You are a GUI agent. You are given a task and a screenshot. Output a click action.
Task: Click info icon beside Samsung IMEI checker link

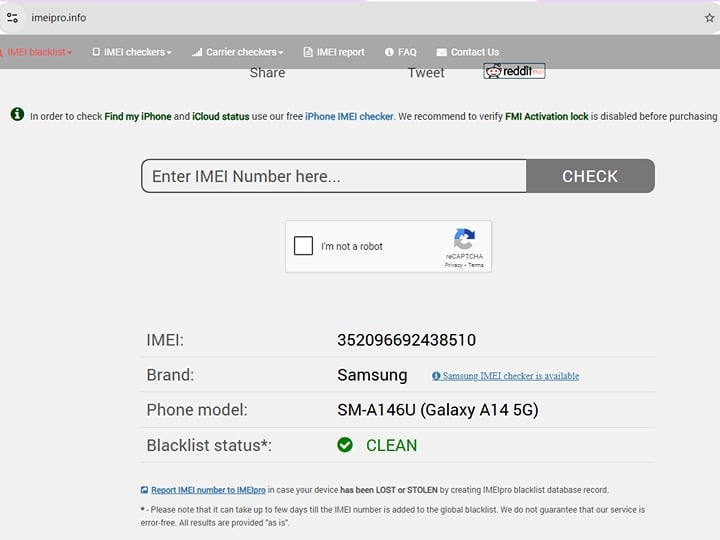[x=436, y=376]
